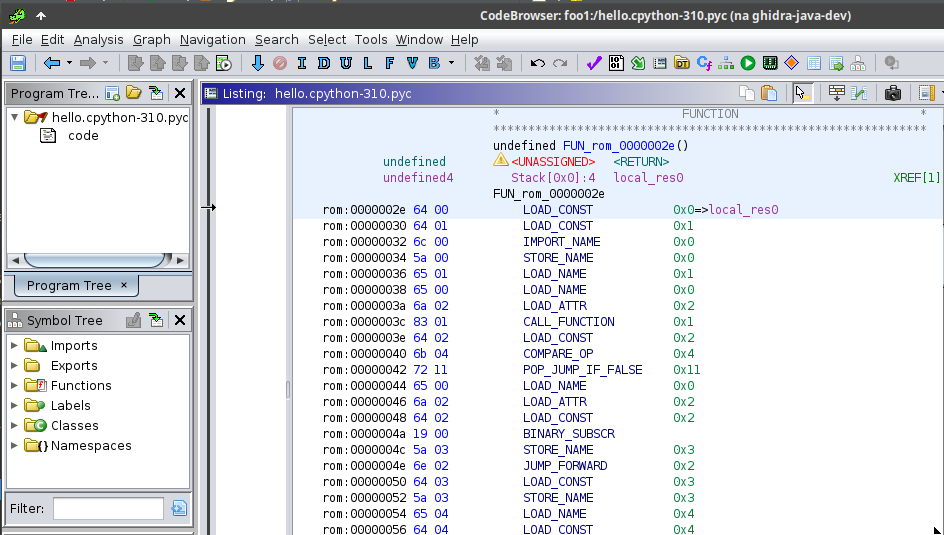Click the blue down arrow navigation direction icon

point(258,63)
